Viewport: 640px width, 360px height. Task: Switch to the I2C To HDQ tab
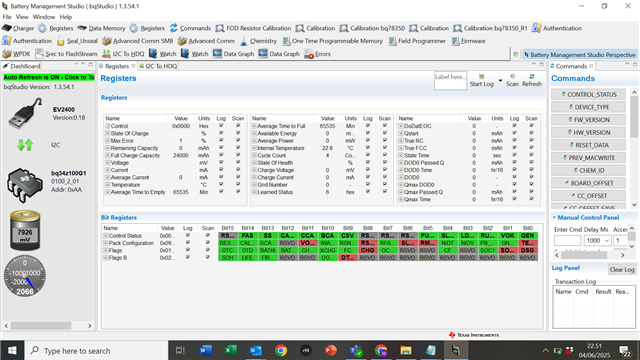[x=158, y=66]
